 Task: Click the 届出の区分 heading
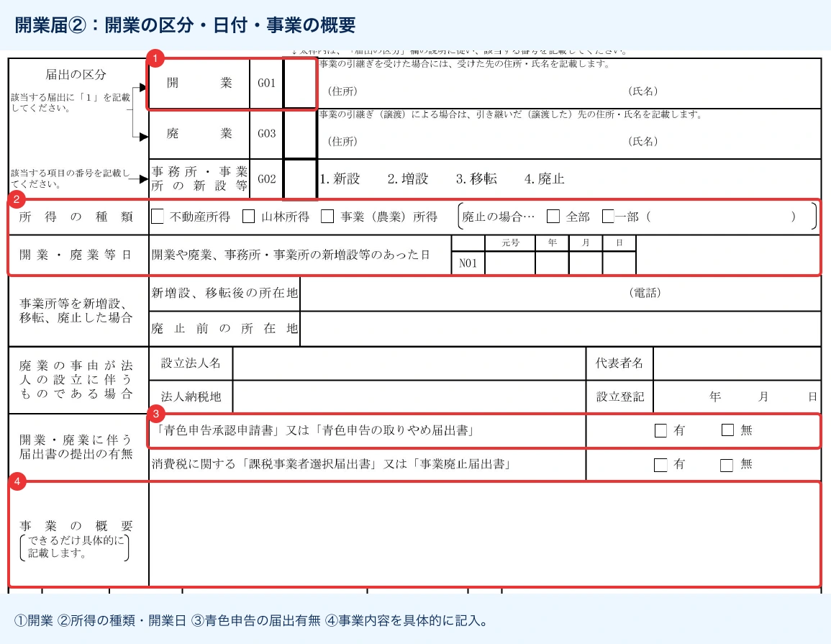(76, 75)
